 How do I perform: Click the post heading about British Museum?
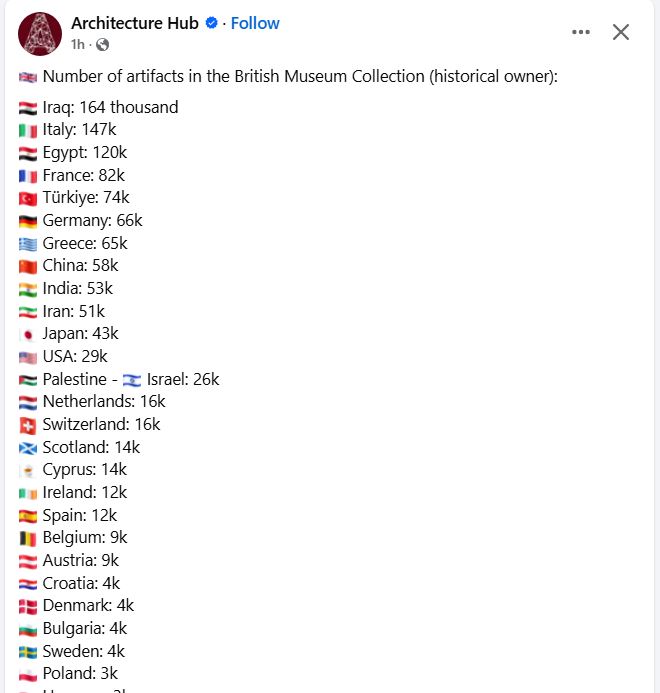300,76
